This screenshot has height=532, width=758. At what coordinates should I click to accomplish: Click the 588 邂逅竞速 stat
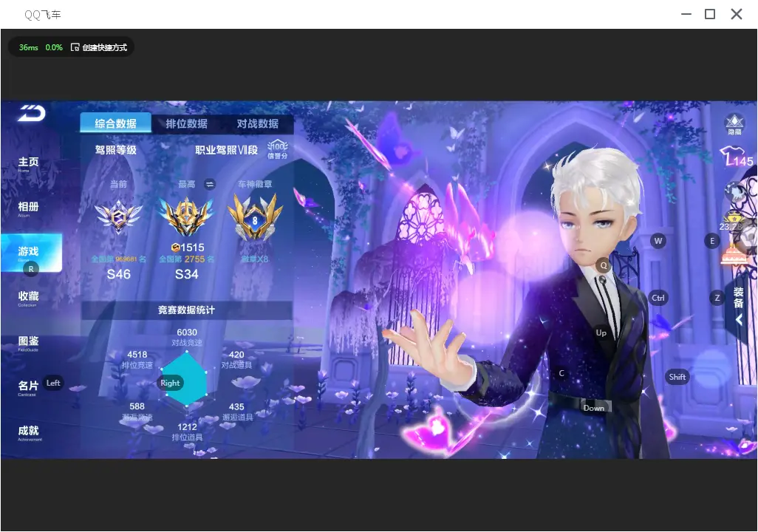[x=137, y=411]
